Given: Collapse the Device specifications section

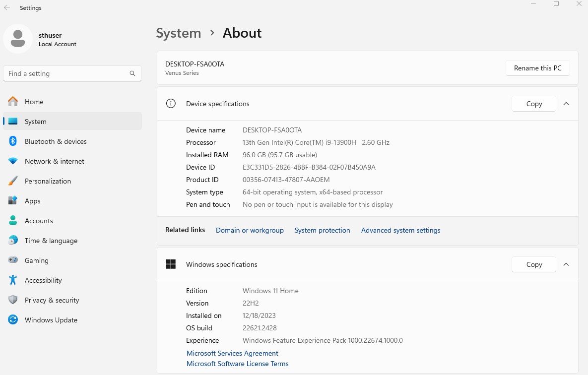Looking at the screenshot, I should tap(566, 104).
